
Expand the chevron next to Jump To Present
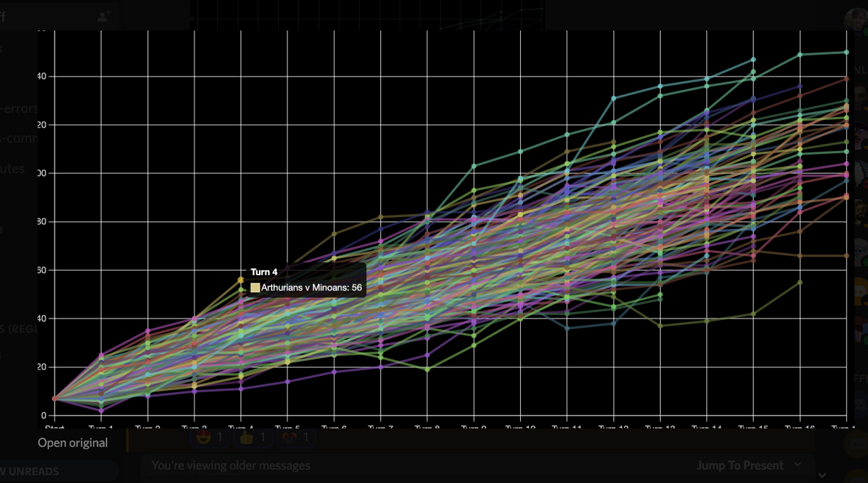[x=798, y=465]
